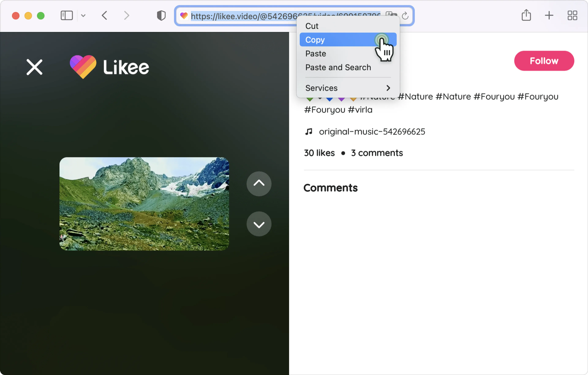Go forward to next page
The image size is (588, 375).
tap(126, 16)
